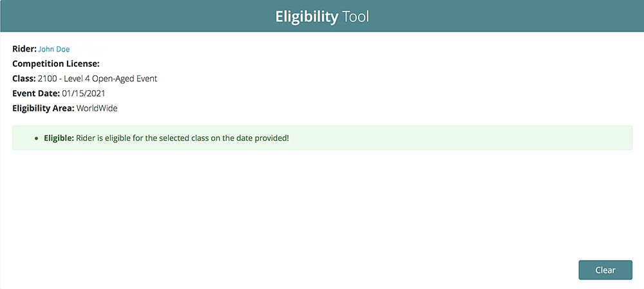
Task: Select the Eligibility Area label
Action: [x=43, y=108]
